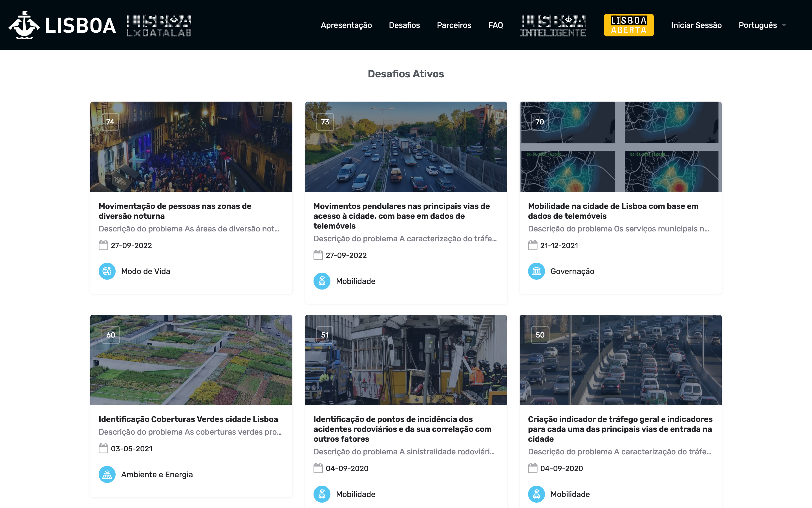The image size is (812, 508).
Task: Click the Desafios Ativos heading
Action: (406, 74)
